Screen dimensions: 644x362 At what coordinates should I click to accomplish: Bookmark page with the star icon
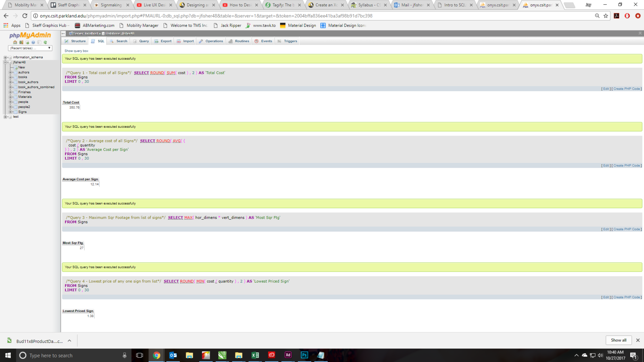tap(606, 16)
